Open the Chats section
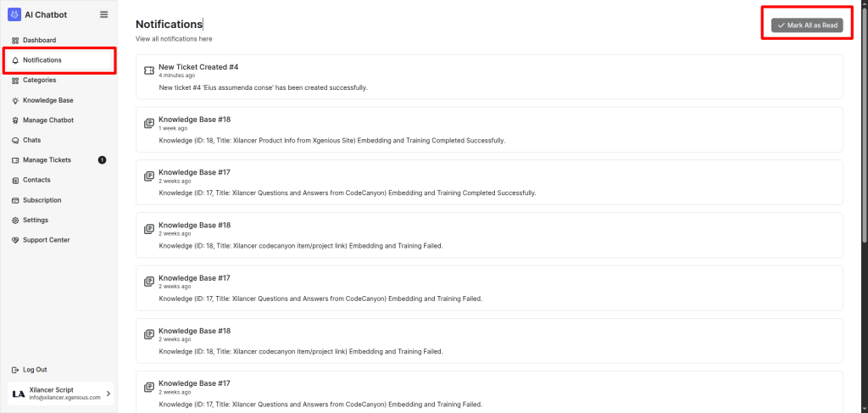868x413 pixels. (31, 140)
